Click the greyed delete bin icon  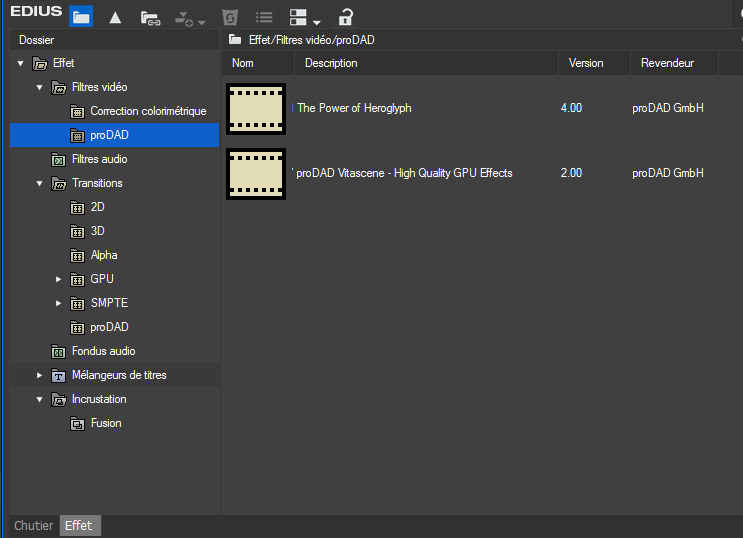coord(230,18)
